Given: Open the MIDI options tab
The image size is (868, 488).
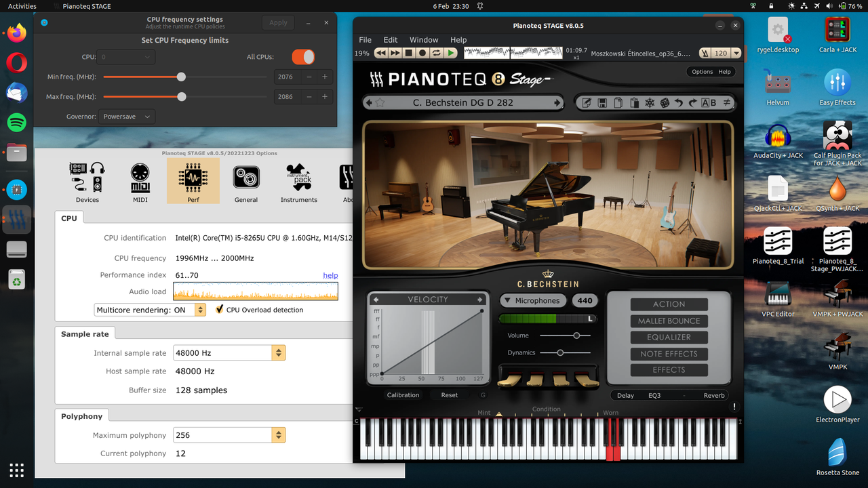Looking at the screenshot, I should click(x=140, y=182).
